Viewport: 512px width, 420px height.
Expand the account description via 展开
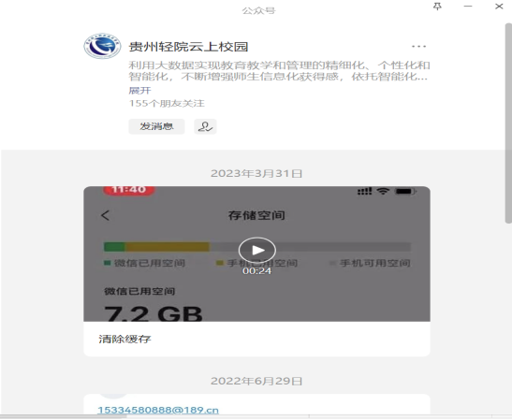[x=139, y=91]
